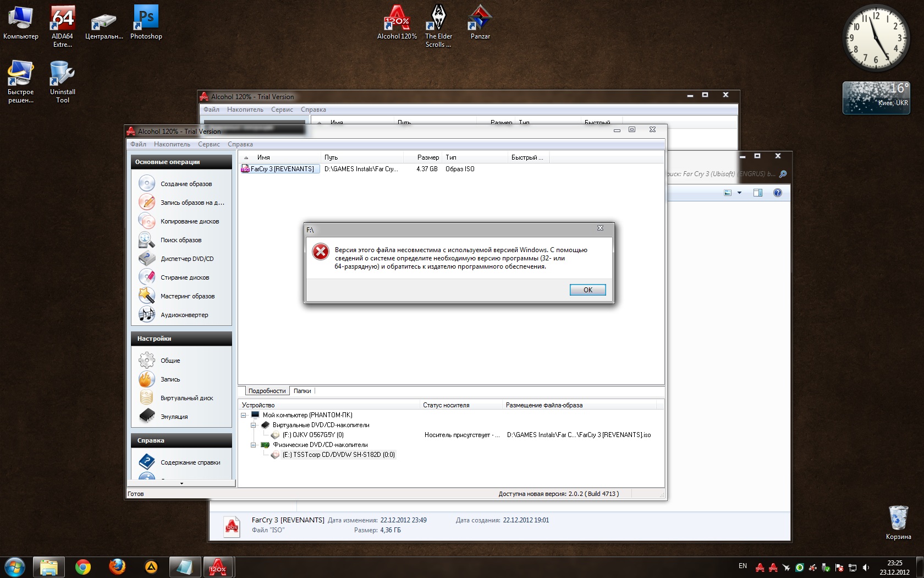Click the Справка panel header in sidebar

point(181,440)
